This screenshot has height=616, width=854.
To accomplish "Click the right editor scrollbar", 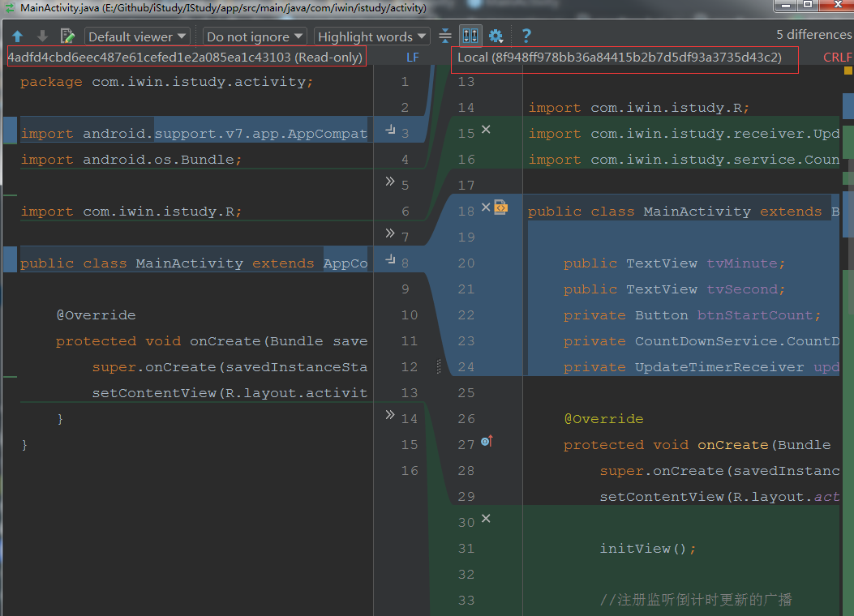I will pyautogui.click(x=848, y=243).
